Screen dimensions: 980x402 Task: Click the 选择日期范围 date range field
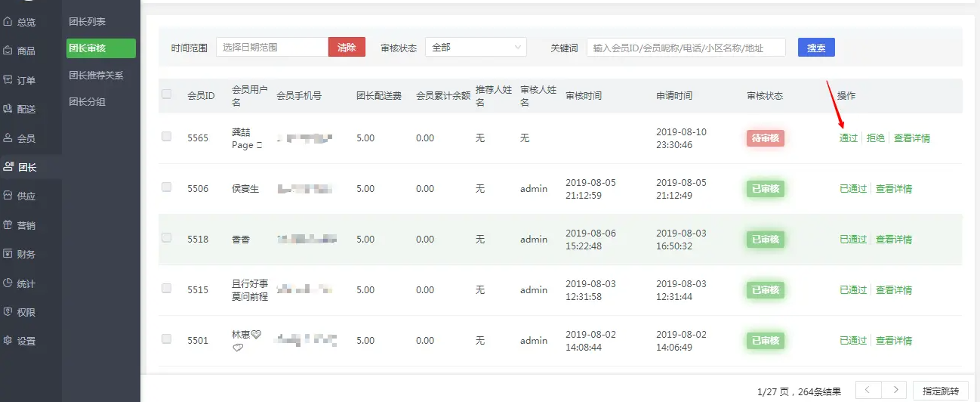[272, 48]
